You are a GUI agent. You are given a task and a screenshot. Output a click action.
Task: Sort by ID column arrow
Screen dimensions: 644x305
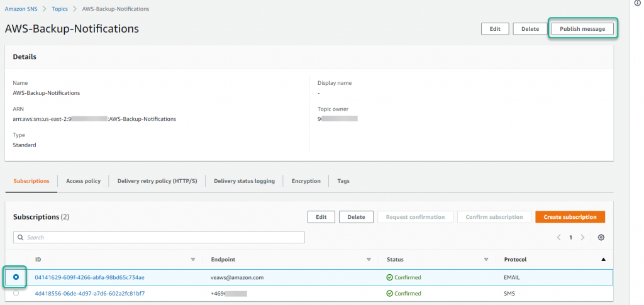(193, 260)
